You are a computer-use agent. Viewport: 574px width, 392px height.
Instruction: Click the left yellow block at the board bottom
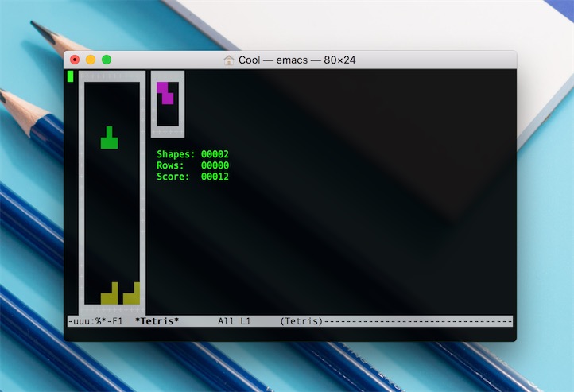[x=109, y=293]
